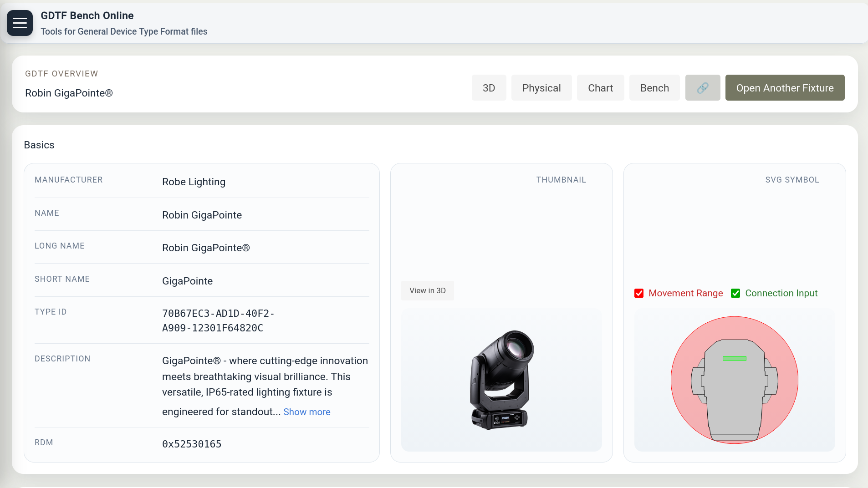This screenshot has height=488, width=868.
Task: Open the Chart view
Action: click(600, 88)
